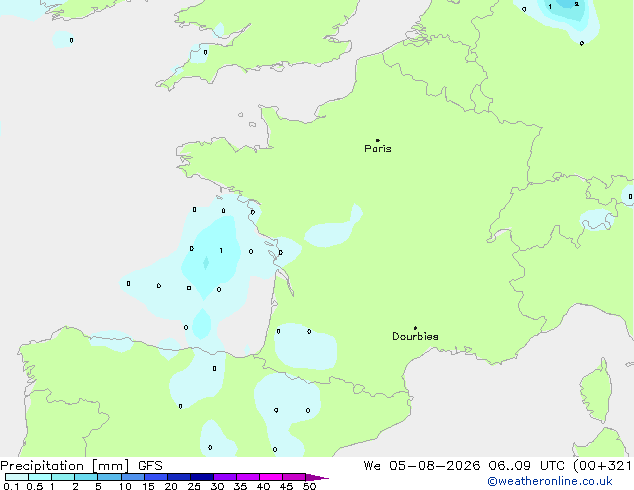
Task: Click the '50' legend scale label
Action: tap(310, 486)
